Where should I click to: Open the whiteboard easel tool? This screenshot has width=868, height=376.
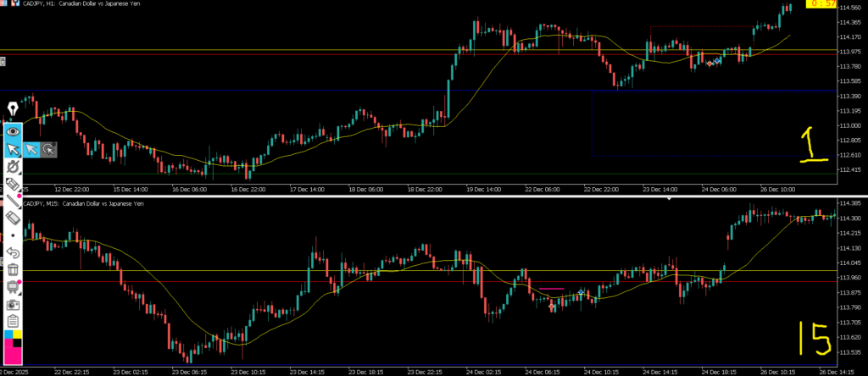13,287
